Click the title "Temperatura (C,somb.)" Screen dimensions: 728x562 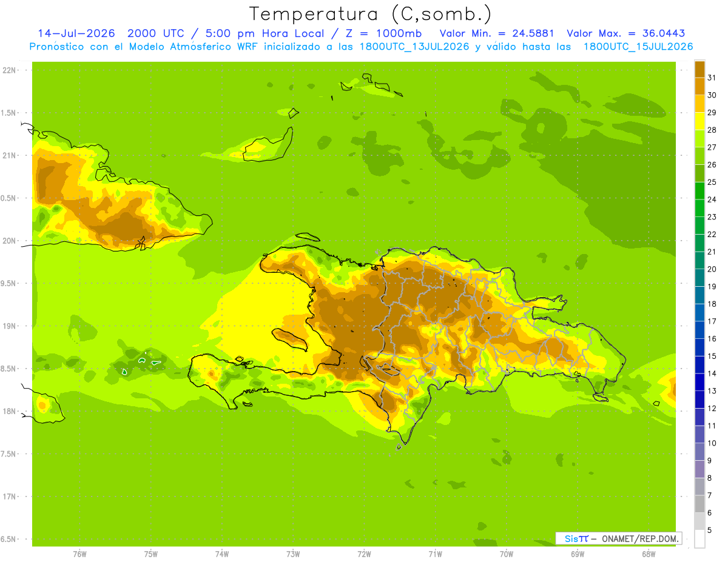tap(371, 15)
